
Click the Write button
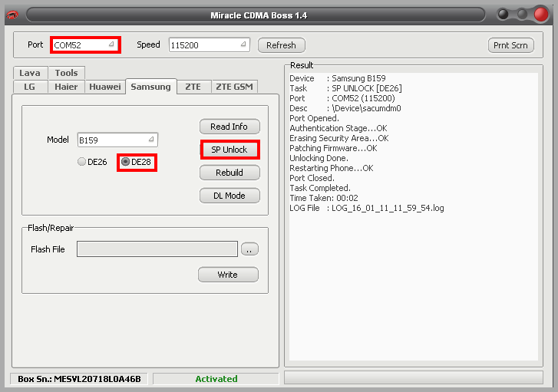(x=228, y=275)
